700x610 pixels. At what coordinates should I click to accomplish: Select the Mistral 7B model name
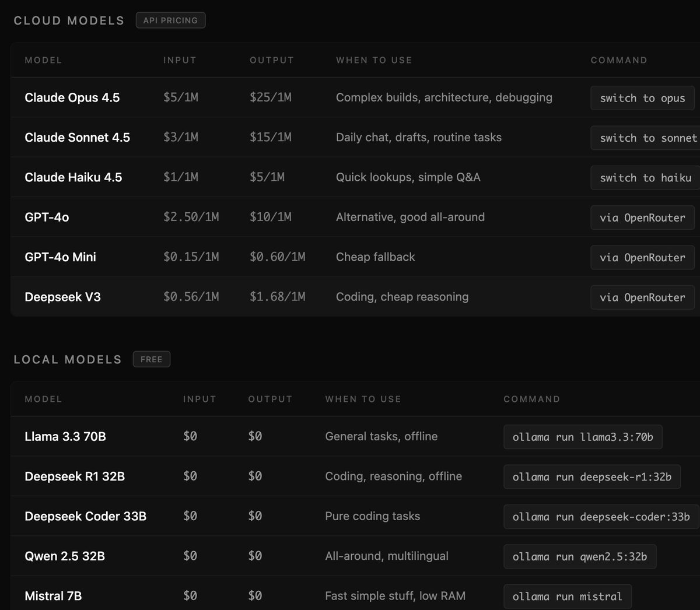click(x=53, y=596)
